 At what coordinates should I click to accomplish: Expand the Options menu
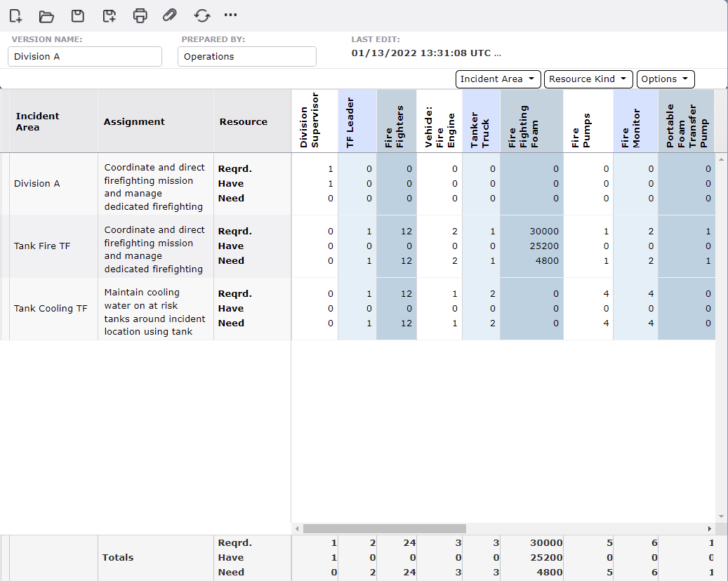coord(665,79)
